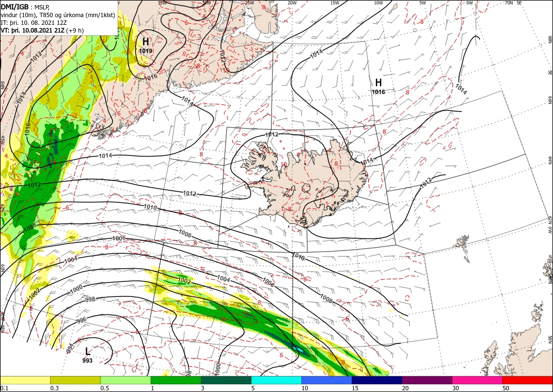
Task: Click the 1012 isobar label north of Iceland
Action: (x=272, y=135)
